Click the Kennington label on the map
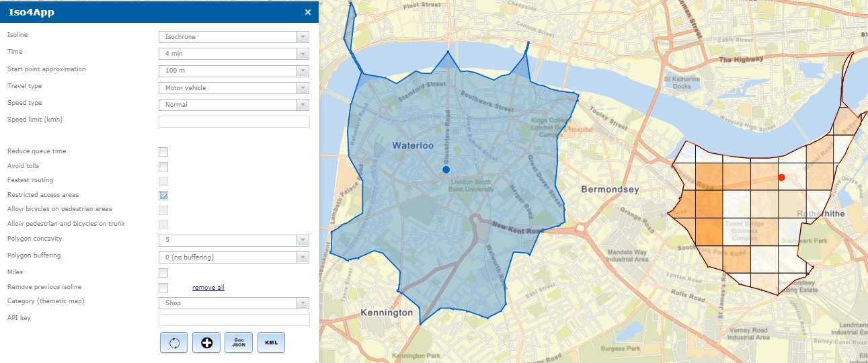 (387, 313)
